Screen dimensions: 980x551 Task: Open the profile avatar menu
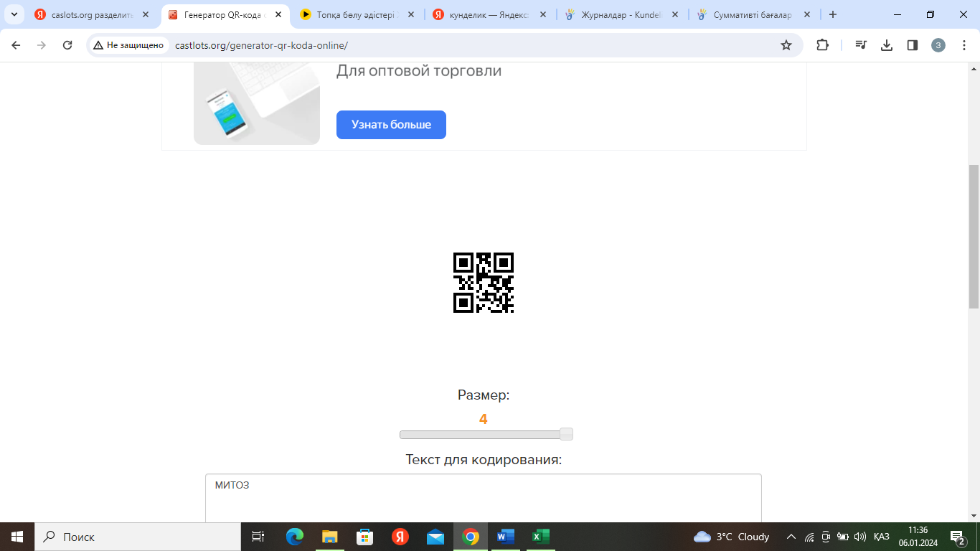tap(938, 45)
